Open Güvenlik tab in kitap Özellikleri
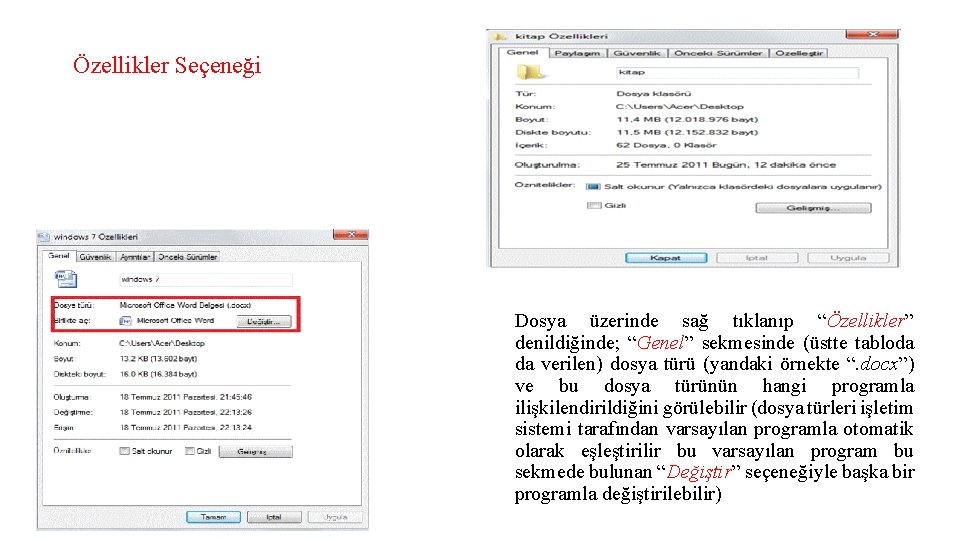Screen dimensions: 960x540 637,53
